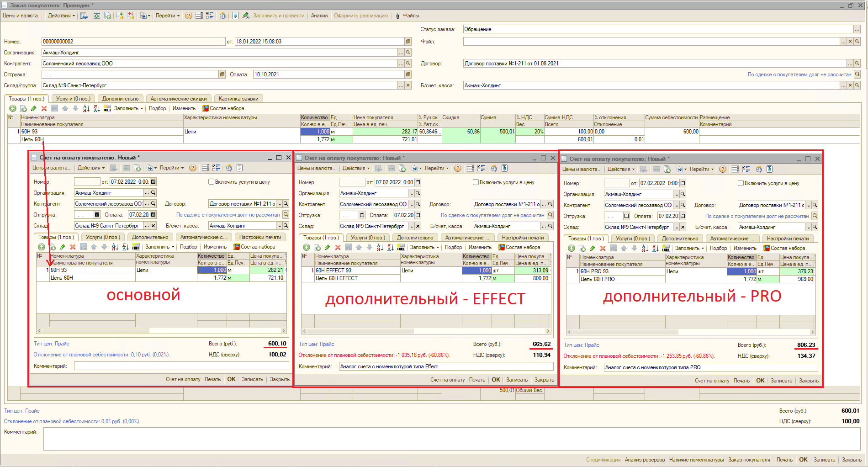Screen dimensions: 868x467
Task: Click the horizontal scrollbar of the EFFECT invoice table
Action: [x=426, y=331]
